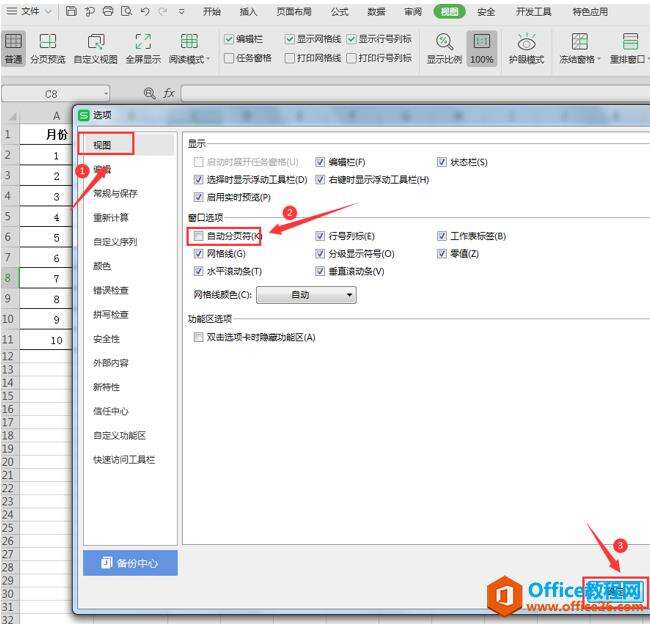Click the Print Preview icon
This screenshot has height=624, width=650.
click(x=126, y=11)
